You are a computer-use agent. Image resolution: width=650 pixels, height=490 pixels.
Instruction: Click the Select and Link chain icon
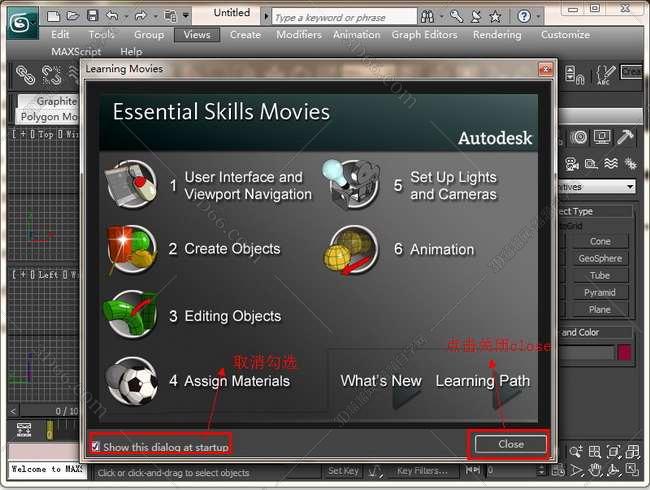click(x=25, y=75)
